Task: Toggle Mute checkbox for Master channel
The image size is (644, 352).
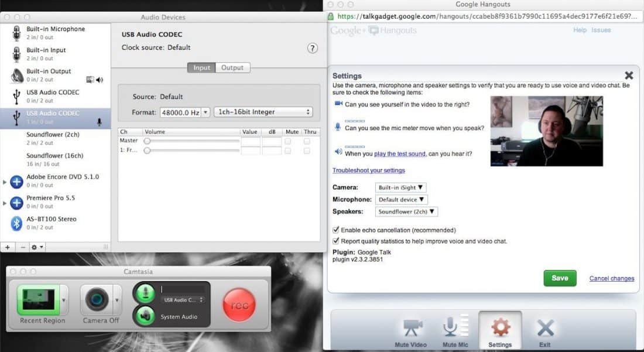Action: coord(287,141)
